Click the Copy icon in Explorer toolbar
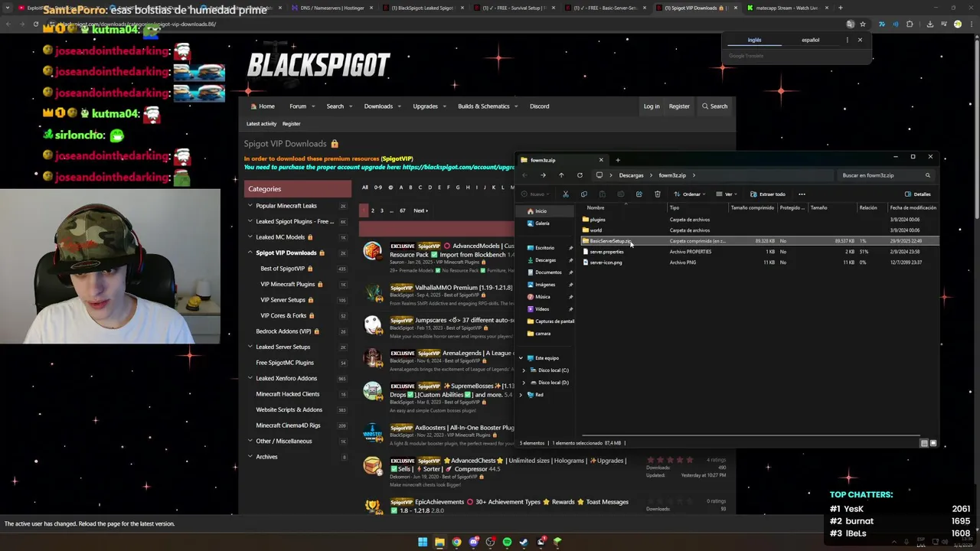The width and height of the screenshot is (980, 551). (583, 194)
